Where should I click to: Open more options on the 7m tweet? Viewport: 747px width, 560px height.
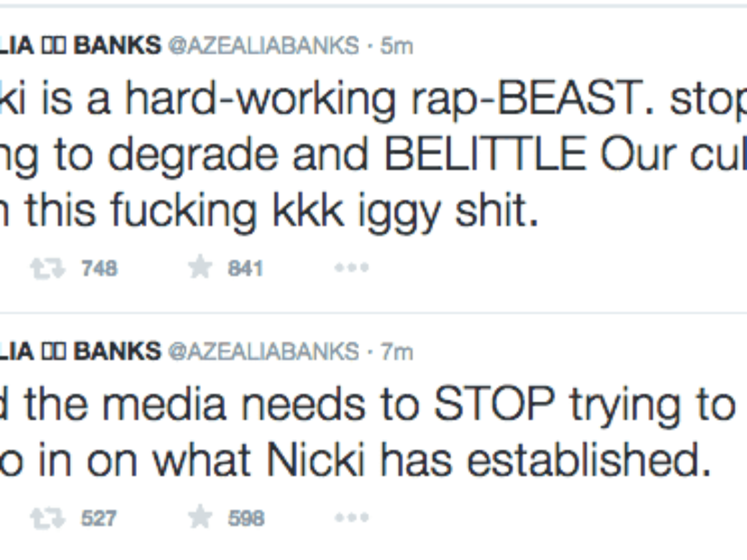point(352,518)
